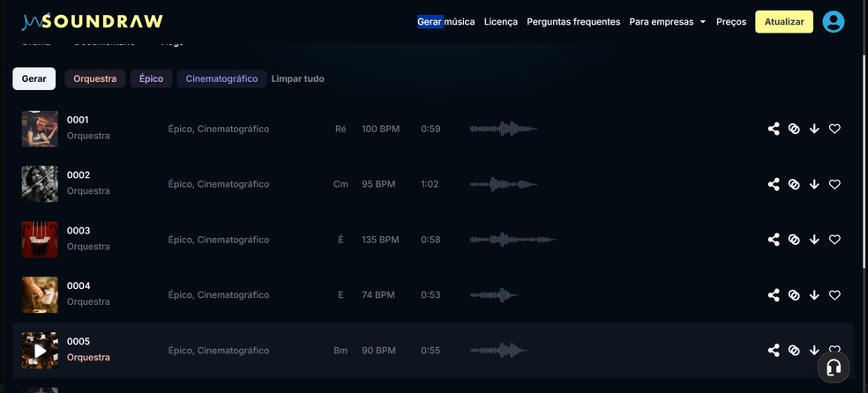Go to the SOUNDRAW logo home

click(93, 21)
